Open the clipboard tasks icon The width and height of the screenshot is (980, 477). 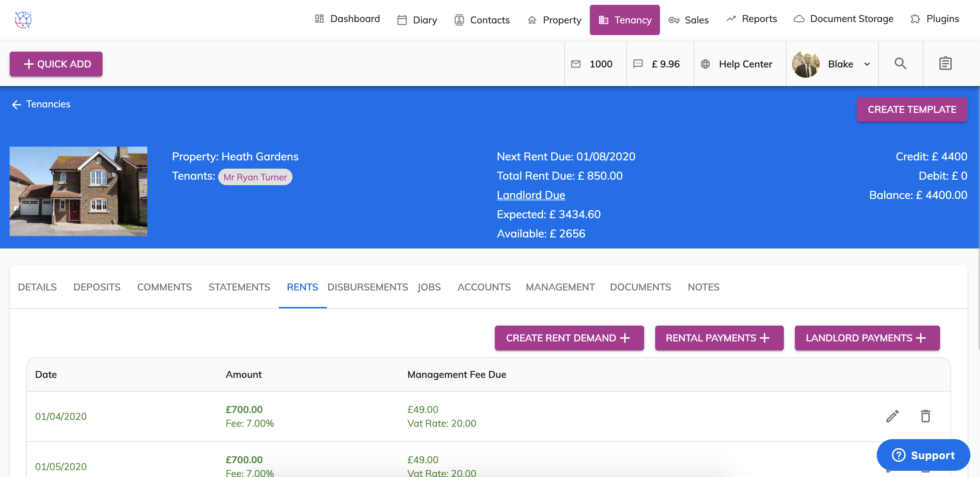point(945,64)
